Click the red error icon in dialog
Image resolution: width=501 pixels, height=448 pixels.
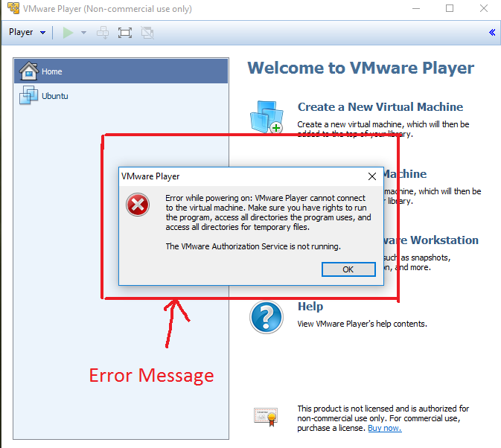tap(138, 205)
